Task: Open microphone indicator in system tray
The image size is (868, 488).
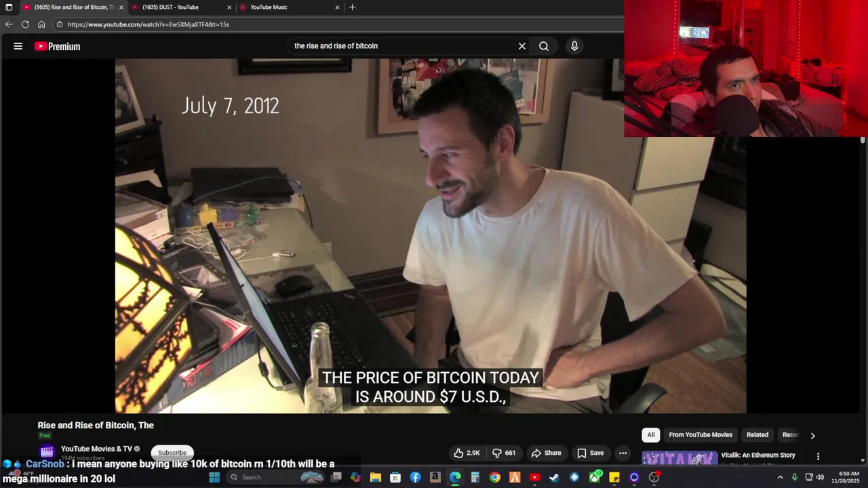Action: coord(795,477)
